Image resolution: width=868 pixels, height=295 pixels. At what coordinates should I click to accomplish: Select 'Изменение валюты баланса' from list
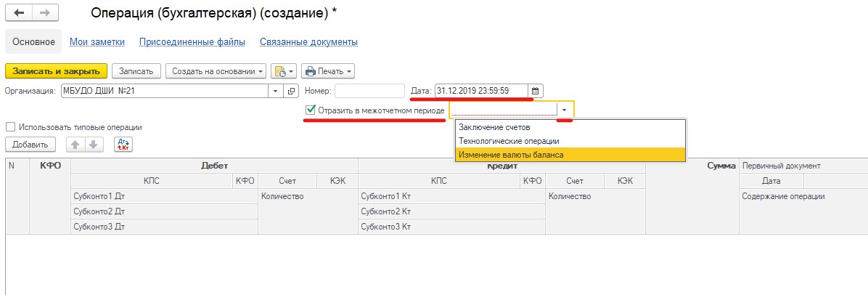pyautogui.click(x=511, y=155)
